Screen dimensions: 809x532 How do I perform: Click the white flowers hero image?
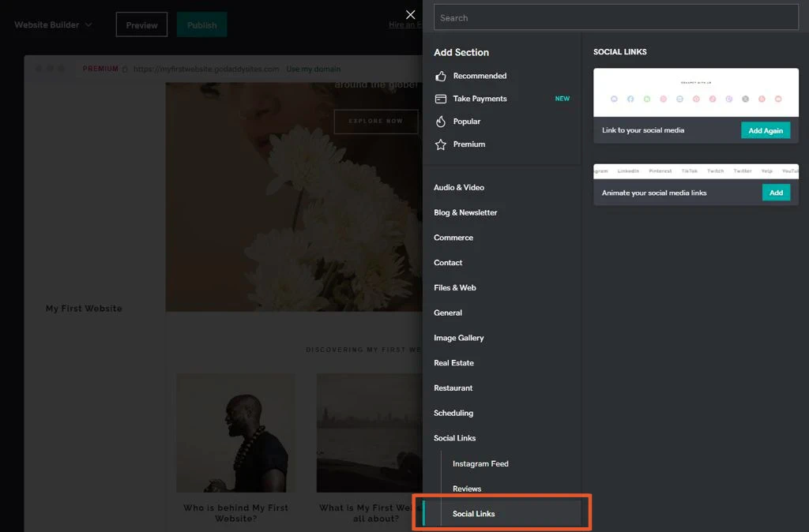click(x=294, y=197)
